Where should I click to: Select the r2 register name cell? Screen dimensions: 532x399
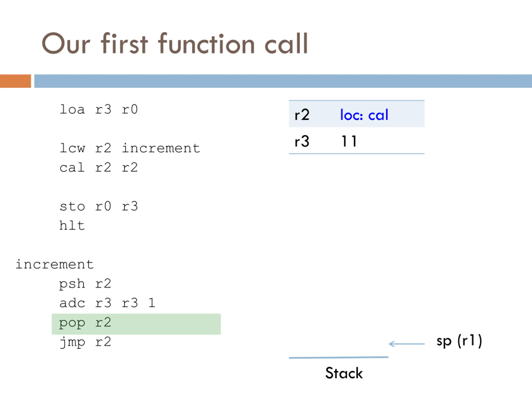click(302, 115)
